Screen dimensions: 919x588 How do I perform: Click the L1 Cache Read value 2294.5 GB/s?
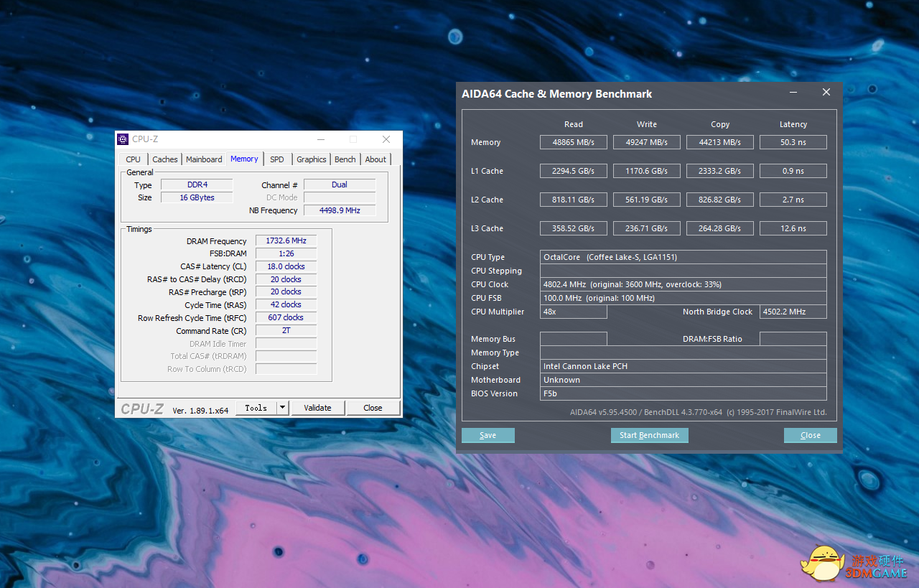pos(574,171)
